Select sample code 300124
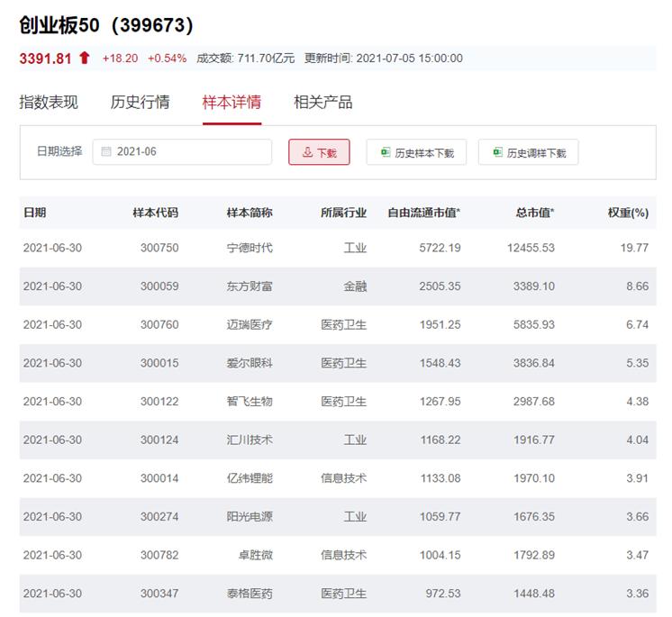 [159, 440]
